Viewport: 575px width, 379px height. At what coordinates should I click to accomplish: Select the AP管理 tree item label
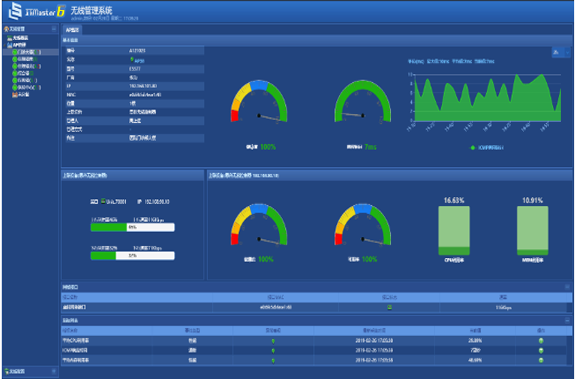coord(19,45)
